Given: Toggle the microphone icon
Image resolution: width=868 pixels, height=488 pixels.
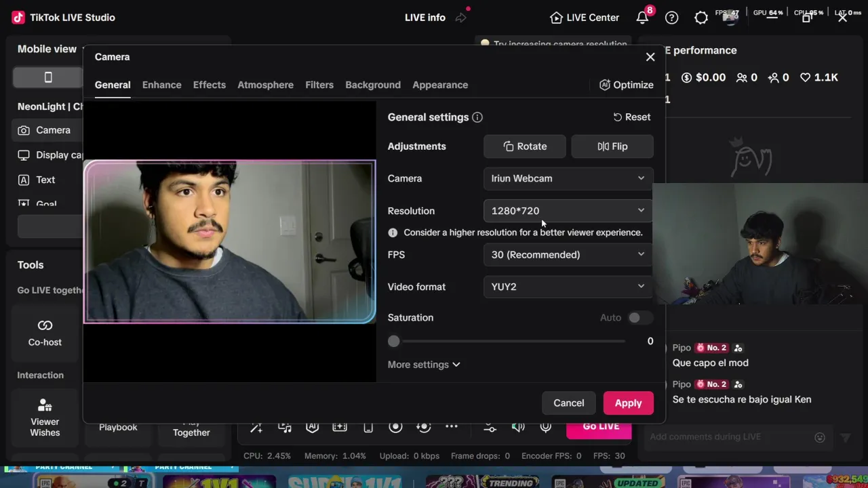Looking at the screenshot, I should tap(546, 427).
